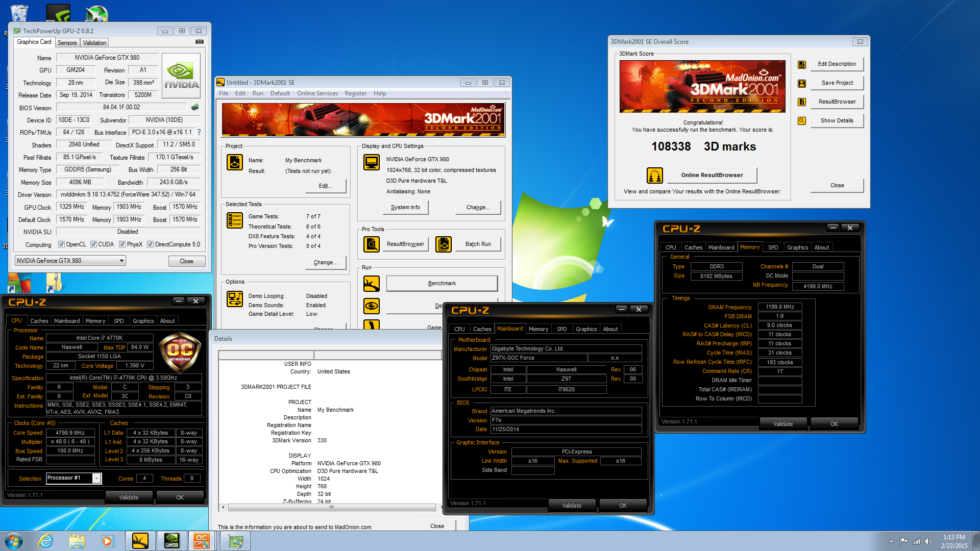Click Edit button in Project section
The image size is (980, 551).
pos(326,186)
